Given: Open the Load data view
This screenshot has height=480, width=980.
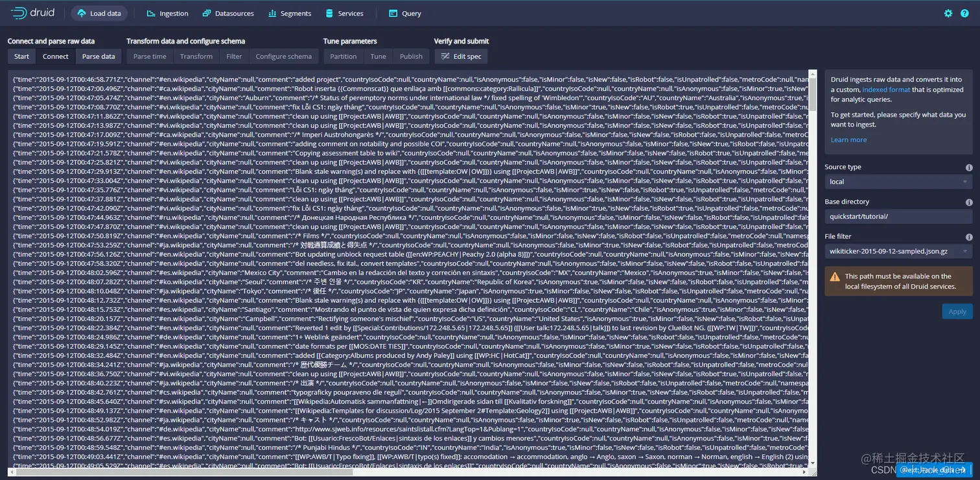Looking at the screenshot, I should [99, 13].
